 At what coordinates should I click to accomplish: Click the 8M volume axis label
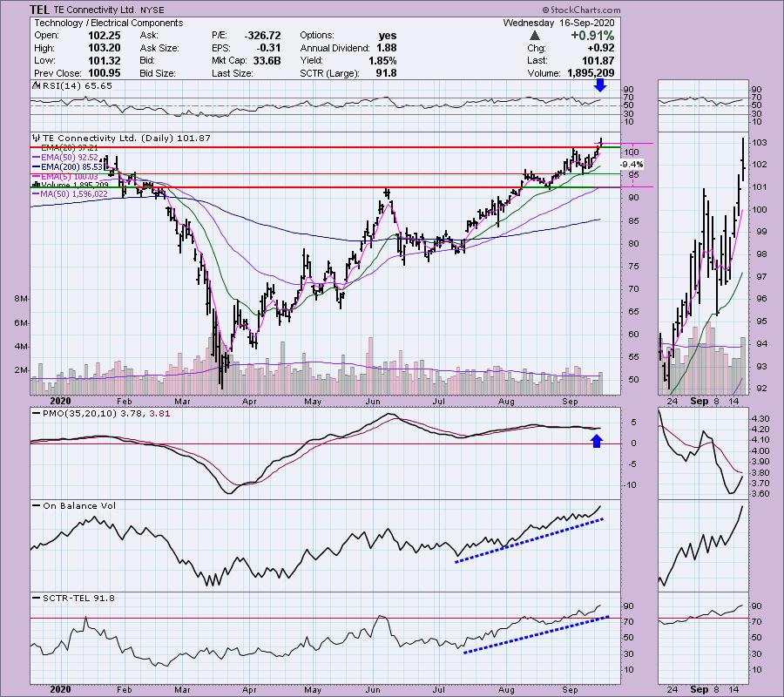21,299
